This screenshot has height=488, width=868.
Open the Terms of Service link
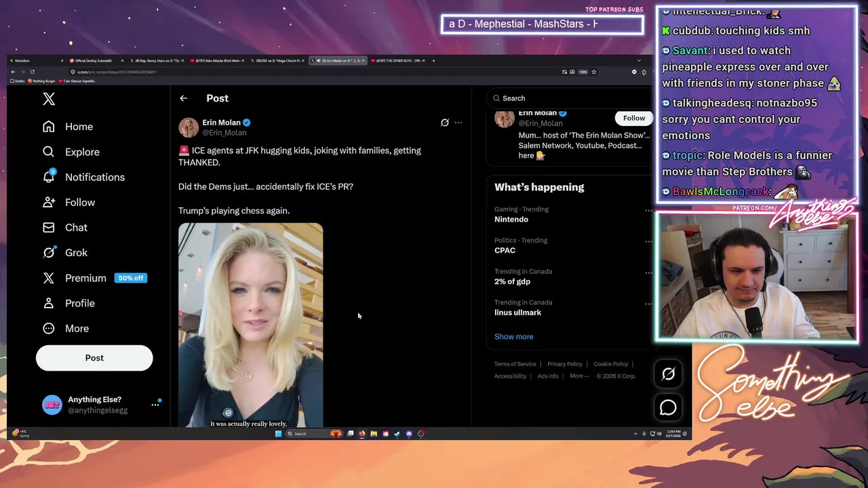pos(515,364)
